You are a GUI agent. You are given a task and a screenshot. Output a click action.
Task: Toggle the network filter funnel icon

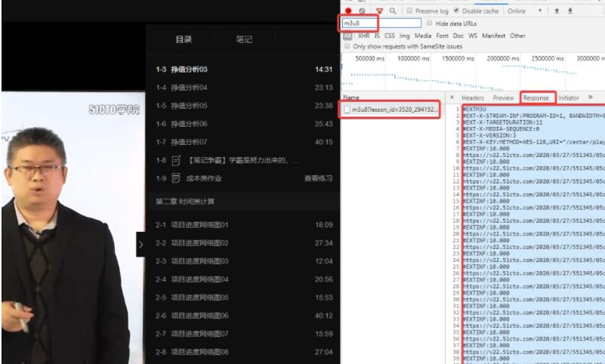point(379,11)
